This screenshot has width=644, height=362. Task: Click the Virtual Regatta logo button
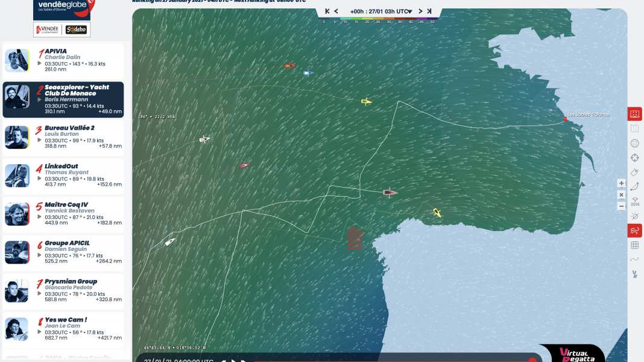(x=573, y=354)
